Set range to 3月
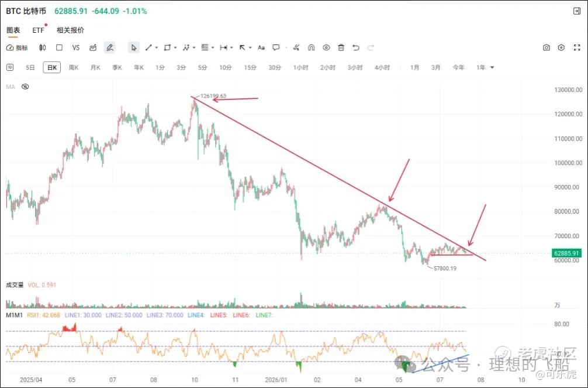Screen dimensions: 588x388 point(436,68)
